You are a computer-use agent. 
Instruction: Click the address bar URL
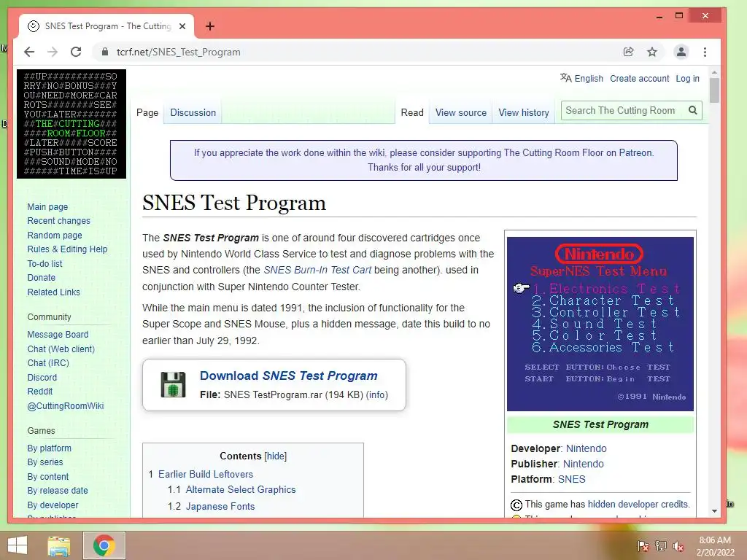coord(178,52)
